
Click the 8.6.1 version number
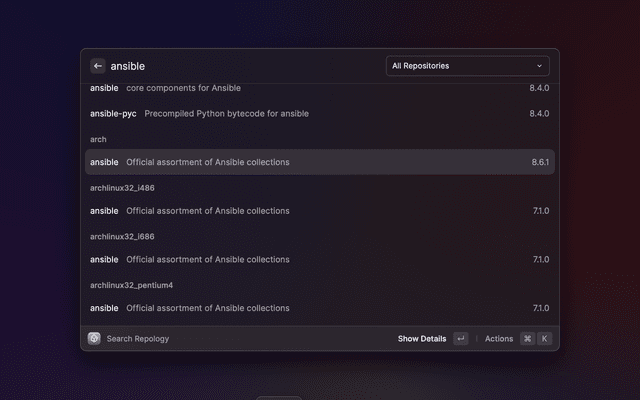540,162
